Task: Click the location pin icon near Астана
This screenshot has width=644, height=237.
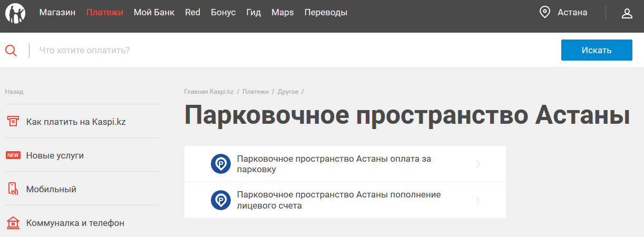Action: 545,12
